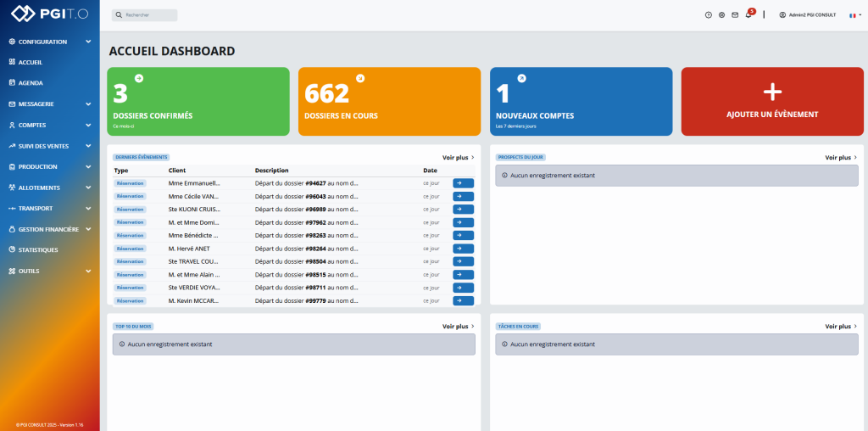Image resolution: width=868 pixels, height=431 pixels.
Task: Go to Agenda in the sidebar
Action: click(x=31, y=83)
